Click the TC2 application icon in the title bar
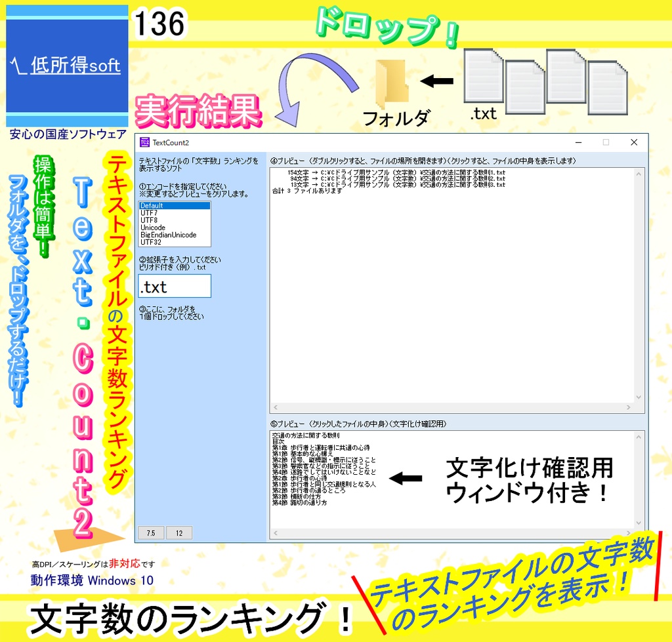 coord(144,142)
